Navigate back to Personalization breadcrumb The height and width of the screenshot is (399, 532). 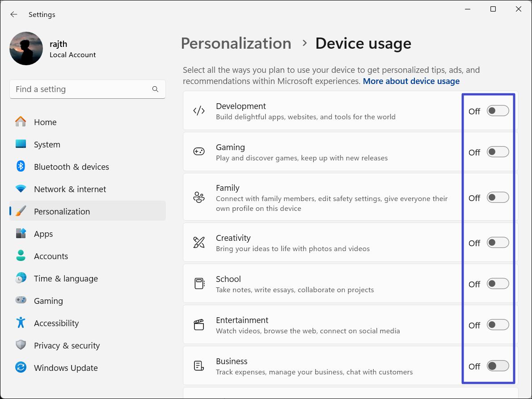pos(236,43)
